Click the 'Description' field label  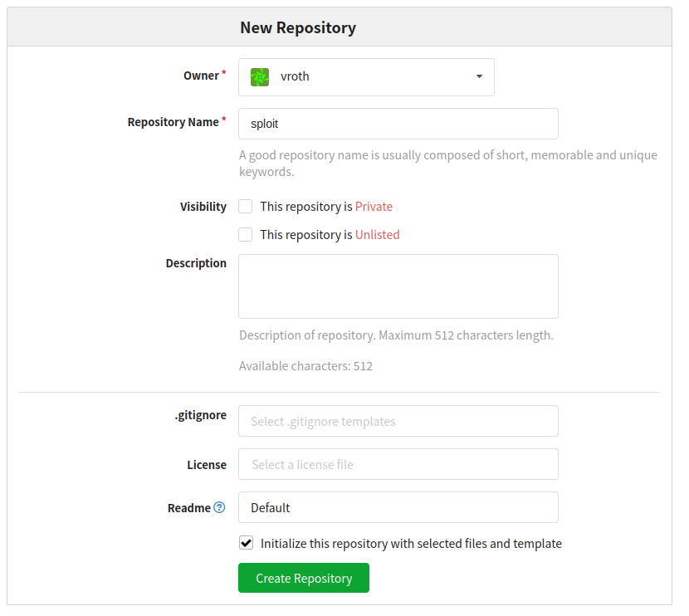point(196,263)
